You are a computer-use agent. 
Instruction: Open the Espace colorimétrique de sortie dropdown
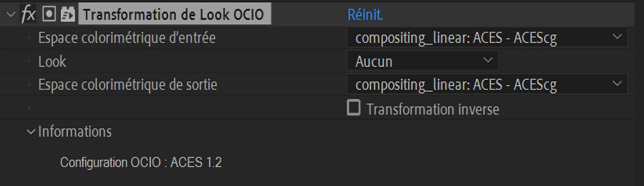tap(487, 85)
